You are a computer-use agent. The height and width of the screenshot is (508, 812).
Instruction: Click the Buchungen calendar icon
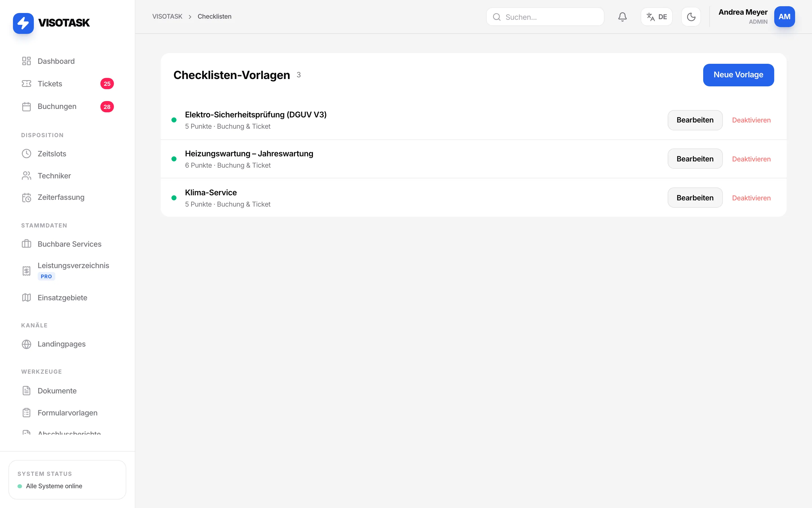click(27, 106)
